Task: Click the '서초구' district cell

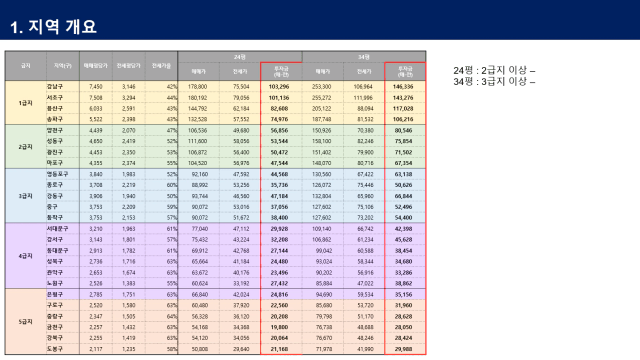Action: point(55,98)
